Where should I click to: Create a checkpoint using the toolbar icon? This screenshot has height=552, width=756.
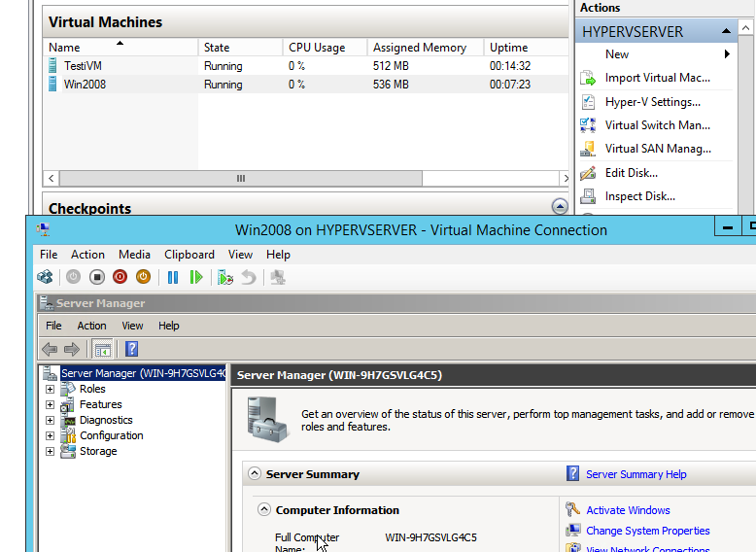pyautogui.click(x=225, y=277)
